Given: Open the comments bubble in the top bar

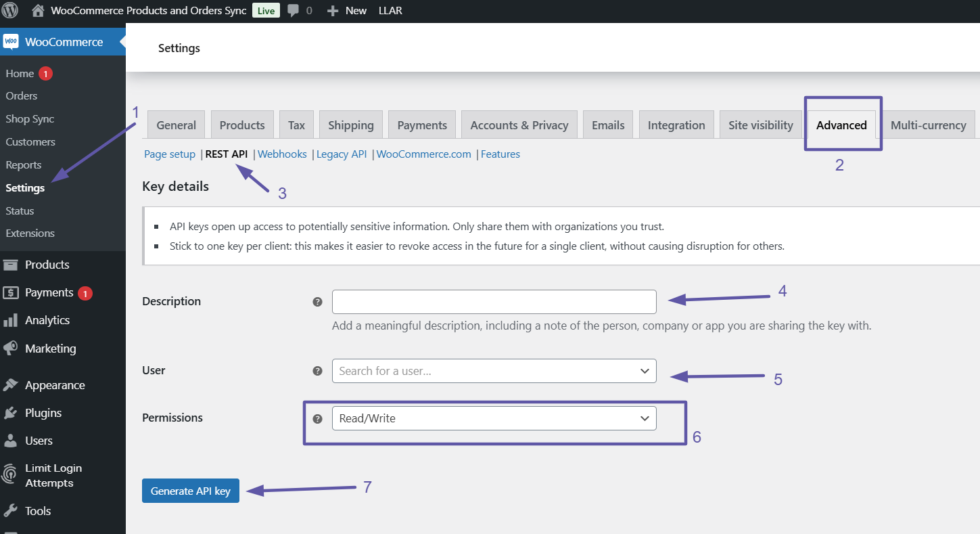Looking at the screenshot, I should tap(292, 10).
